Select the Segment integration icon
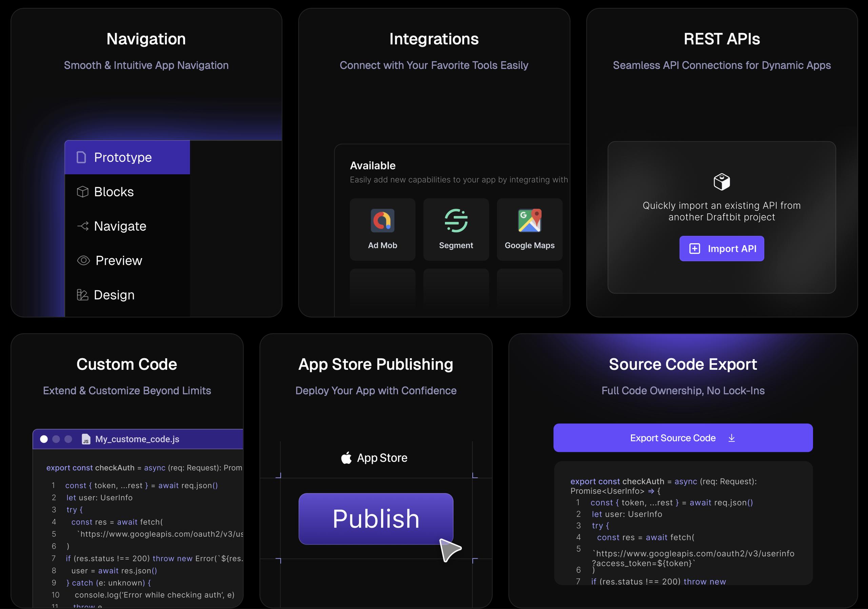Image resolution: width=868 pixels, height=609 pixels. click(456, 221)
